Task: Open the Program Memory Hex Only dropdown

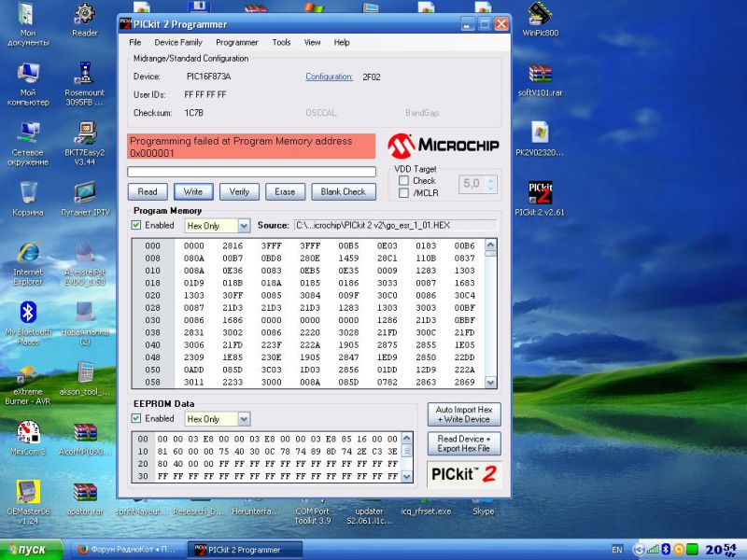Action: tap(244, 226)
